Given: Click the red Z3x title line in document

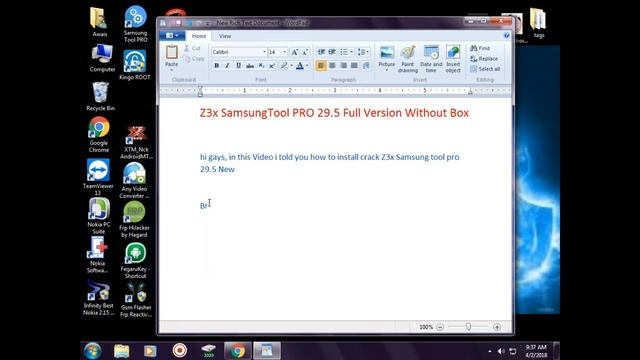Looking at the screenshot, I should 334,113.
